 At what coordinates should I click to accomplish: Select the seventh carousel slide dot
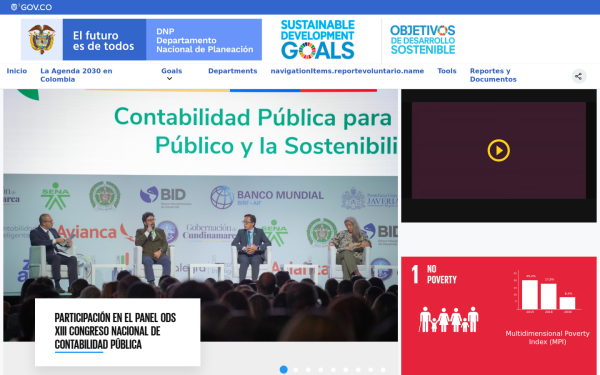[x=358, y=370]
